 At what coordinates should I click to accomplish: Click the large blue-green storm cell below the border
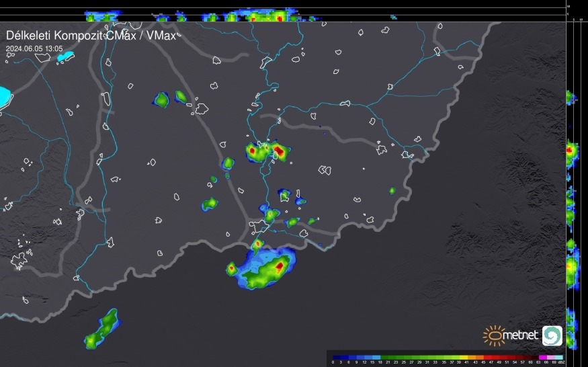(267, 268)
